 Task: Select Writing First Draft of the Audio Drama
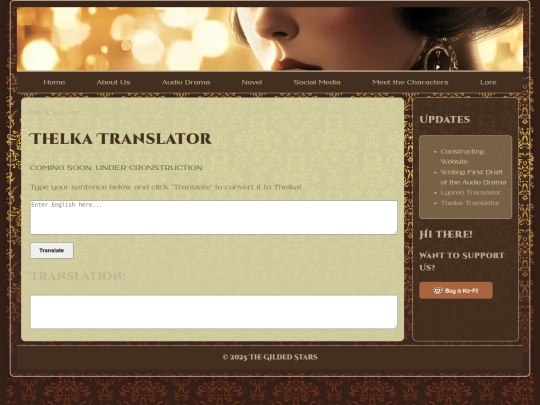point(473,177)
